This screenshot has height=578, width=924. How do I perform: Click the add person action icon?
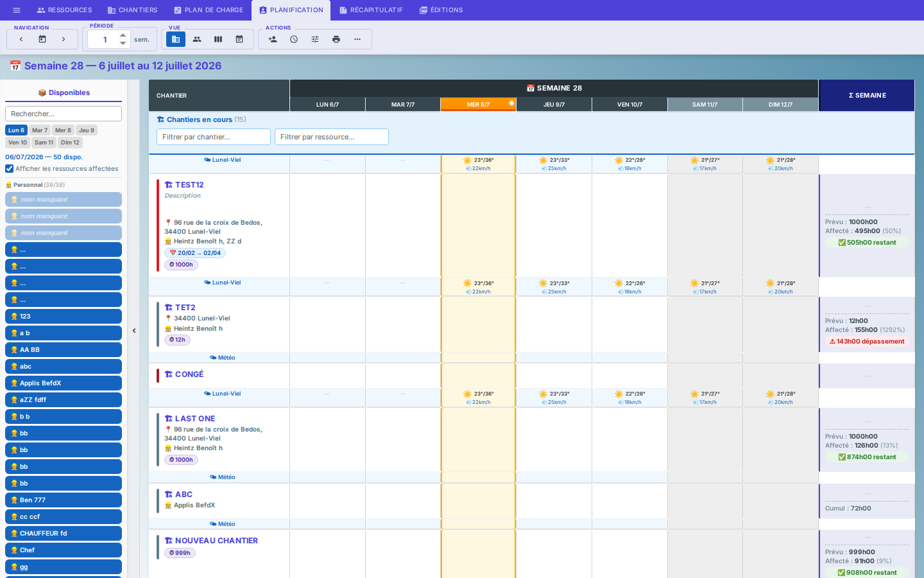coord(273,39)
